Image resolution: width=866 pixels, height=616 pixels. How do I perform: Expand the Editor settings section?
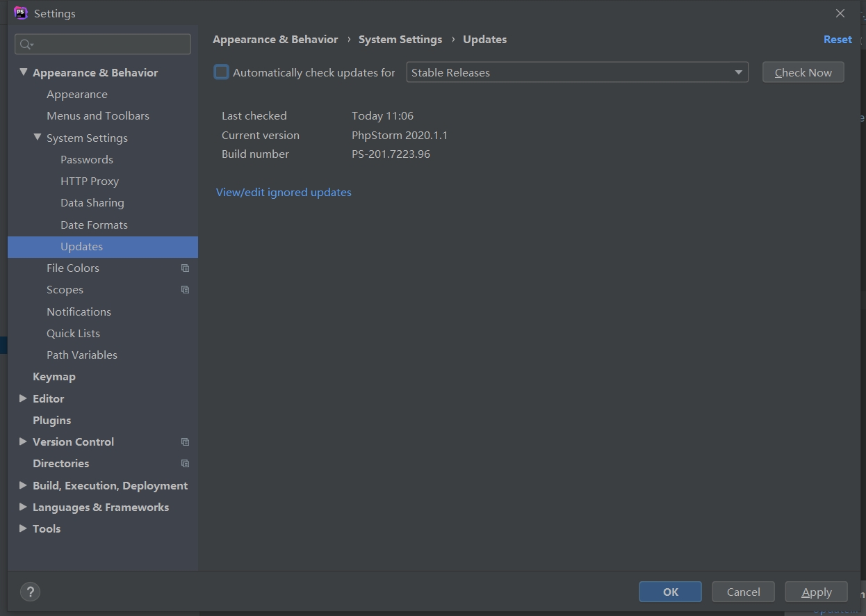pos(23,398)
